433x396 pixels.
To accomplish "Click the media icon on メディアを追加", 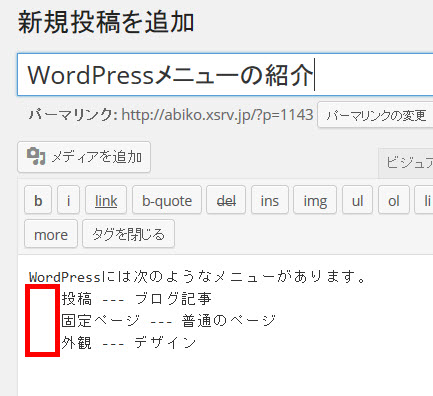I will 36,156.
